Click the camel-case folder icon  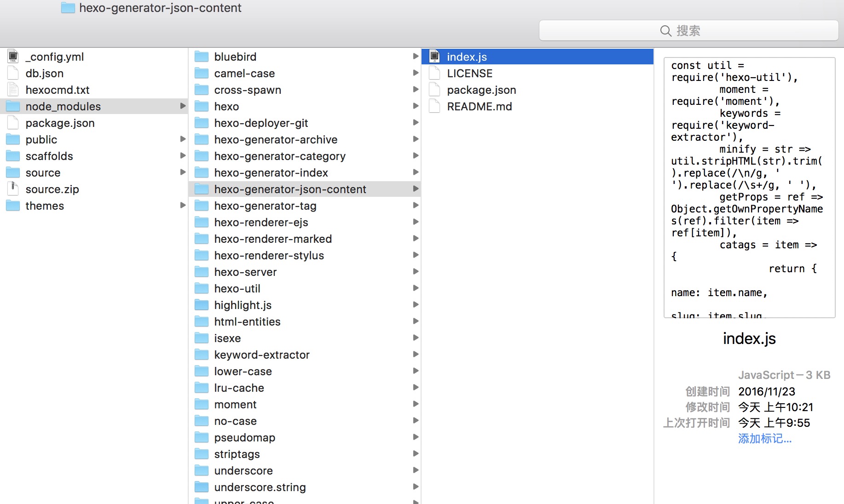(202, 73)
